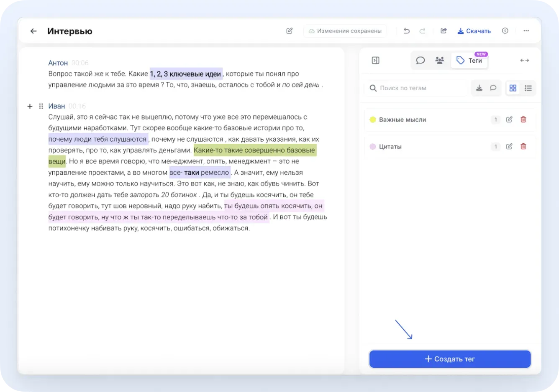The width and height of the screenshot is (559, 392).
Task: Click the highlighted phrase '1, 2, 3 ключевые идеи'
Action: click(x=186, y=74)
